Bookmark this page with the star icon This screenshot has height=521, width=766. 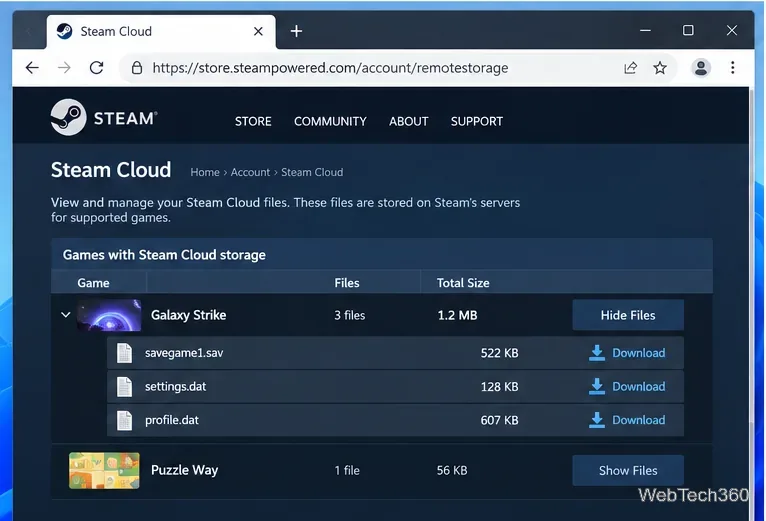(x=660, y=67)
